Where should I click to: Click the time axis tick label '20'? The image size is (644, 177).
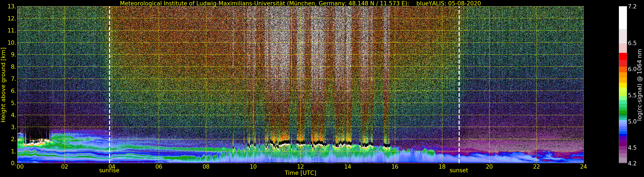(489, 167)
